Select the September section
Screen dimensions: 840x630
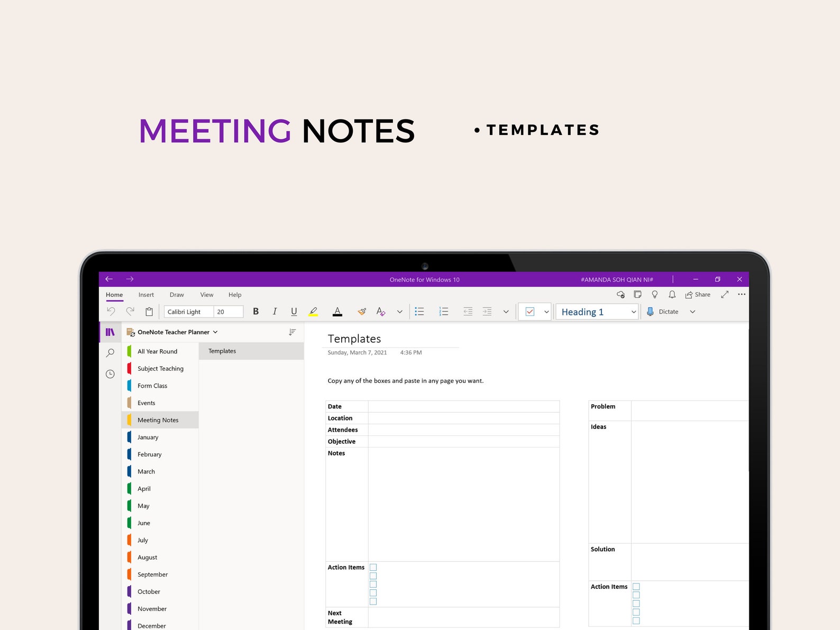[x=160, y=574]
